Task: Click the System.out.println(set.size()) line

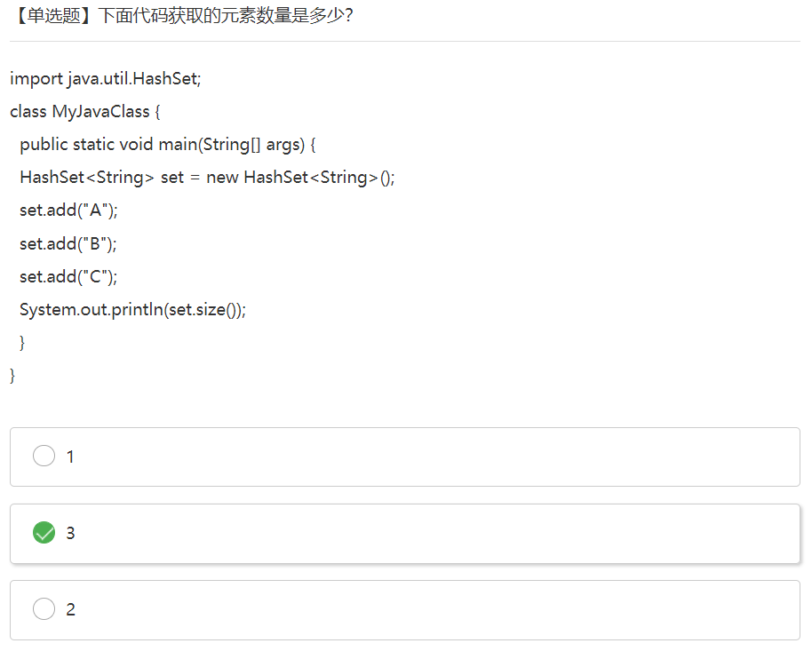Action: [132, 310]
